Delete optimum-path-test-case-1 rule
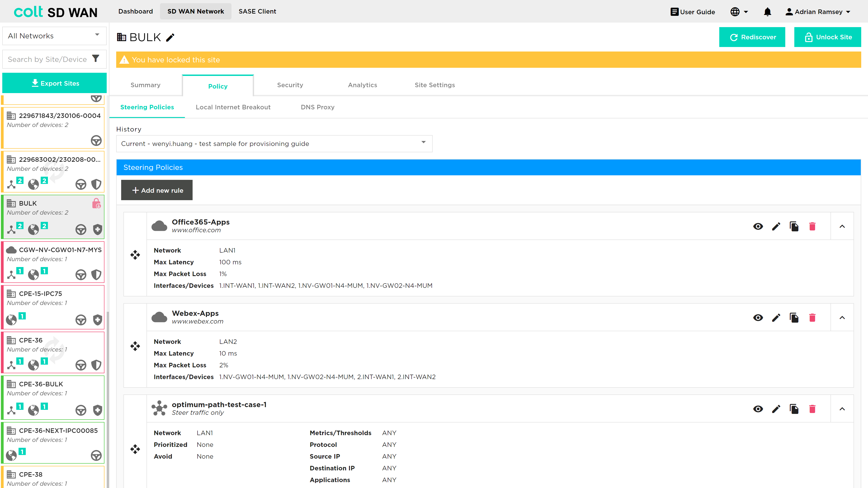Viewport: 868px width, 488px height. tap(812, 409)
